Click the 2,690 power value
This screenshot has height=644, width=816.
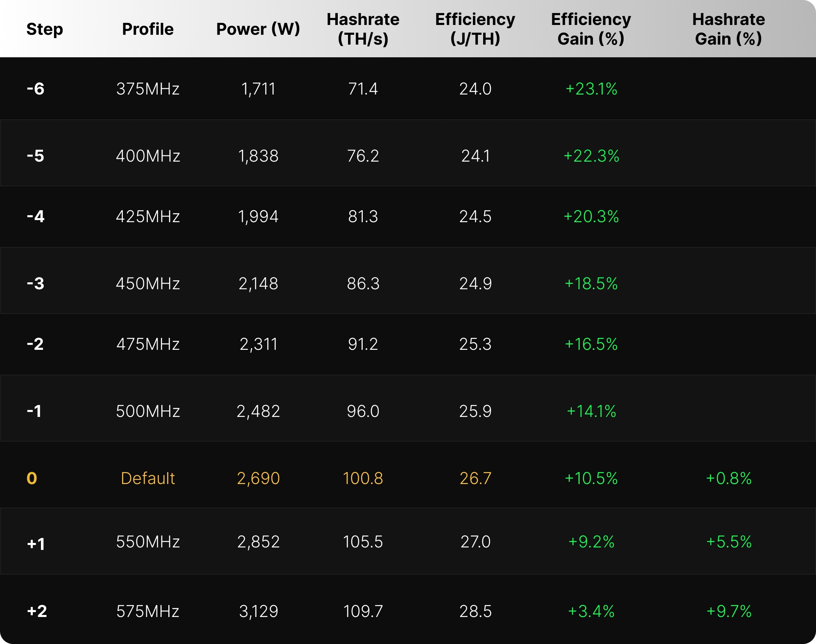258,478
